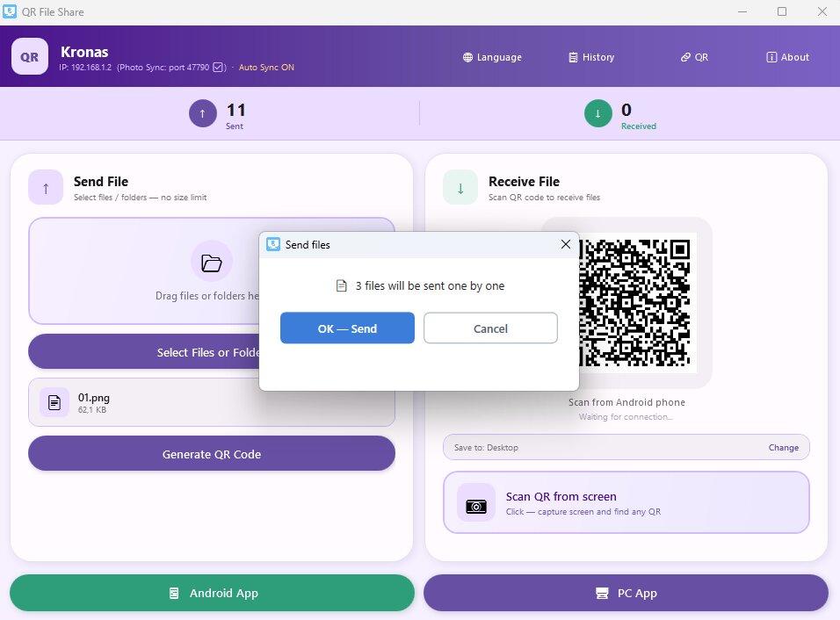
Task: Open the PC App button
Action: [626, 593]
